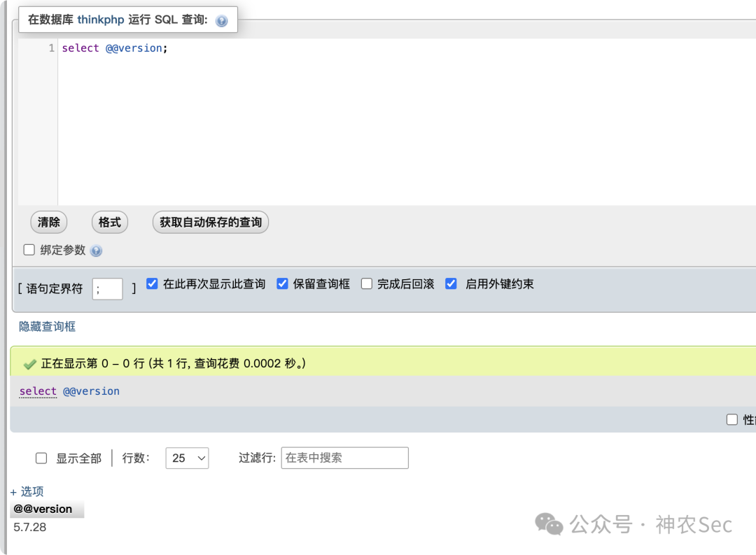
Task: Enable the 性能分析 profiling checkbox
Action: click(732, 419)
